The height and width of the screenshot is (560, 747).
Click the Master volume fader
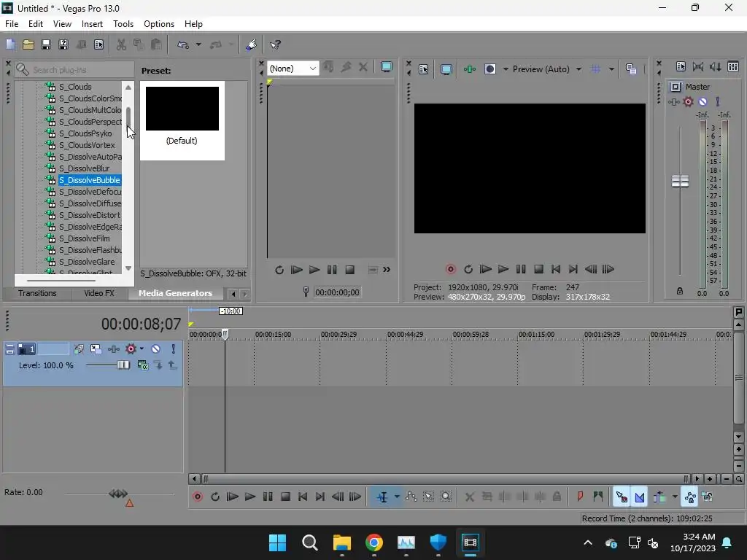click(x=680, y=182)
